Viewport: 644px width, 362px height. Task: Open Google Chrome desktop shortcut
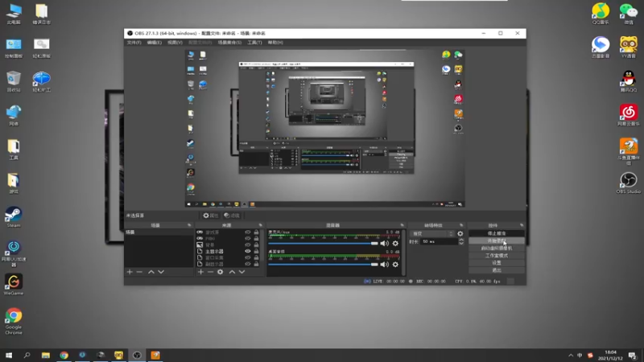tap(14, 321)
